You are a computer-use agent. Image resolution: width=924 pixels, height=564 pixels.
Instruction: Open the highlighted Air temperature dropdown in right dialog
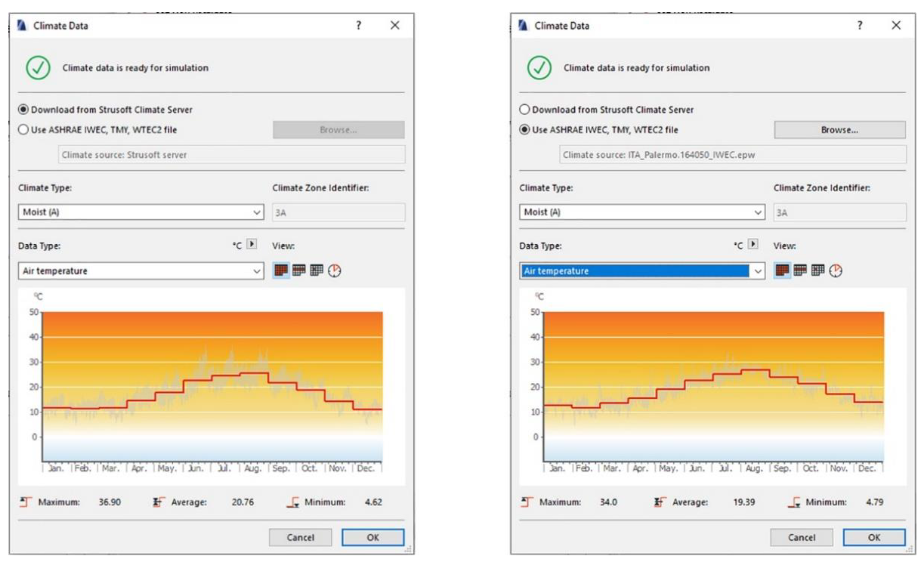(642, 271)
